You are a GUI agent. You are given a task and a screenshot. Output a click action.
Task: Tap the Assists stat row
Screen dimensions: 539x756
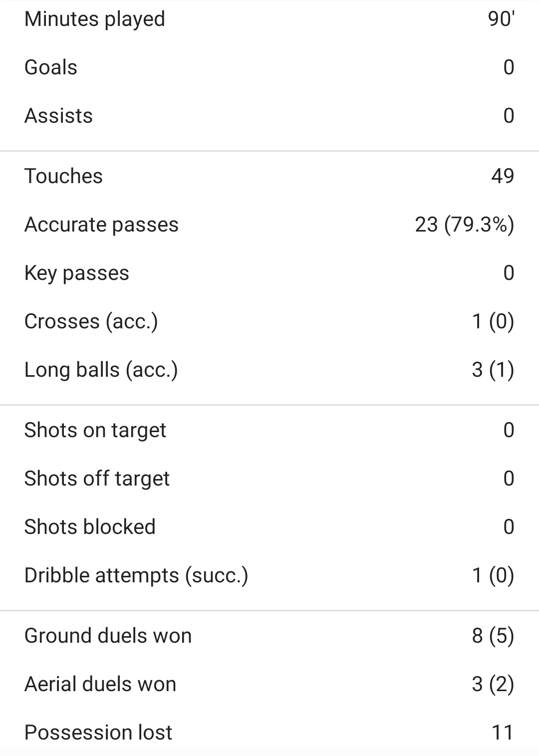pyautogui.click(x=269, y=116)
